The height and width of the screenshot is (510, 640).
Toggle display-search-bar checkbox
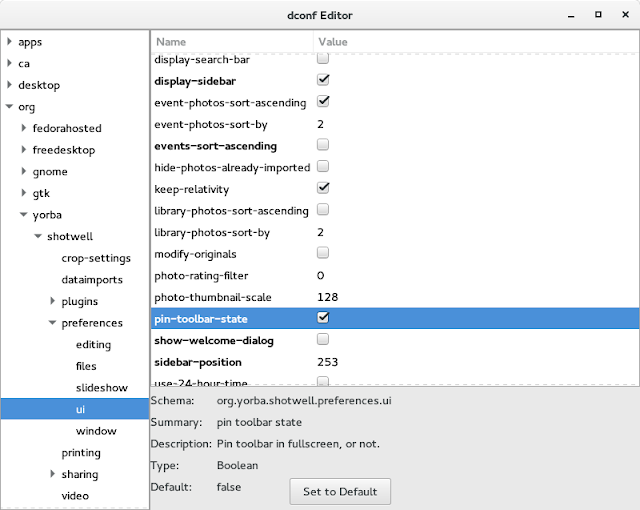coord(323,59)
